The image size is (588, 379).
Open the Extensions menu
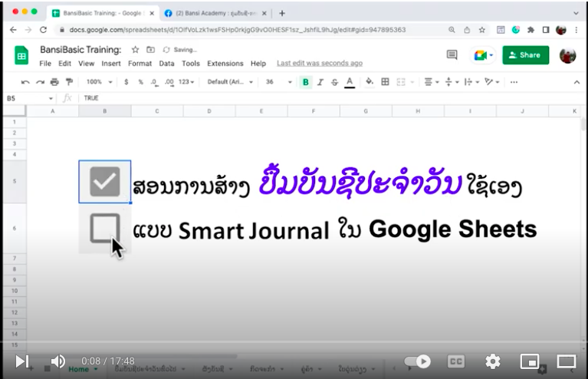pyautogui.click(x=225, y=64)
